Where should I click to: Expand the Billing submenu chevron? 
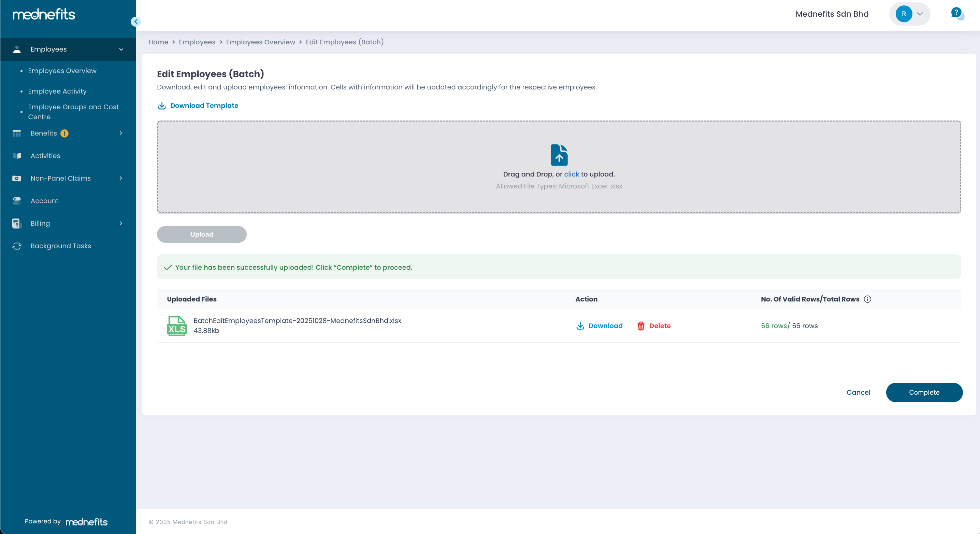[x=121, y=223]
